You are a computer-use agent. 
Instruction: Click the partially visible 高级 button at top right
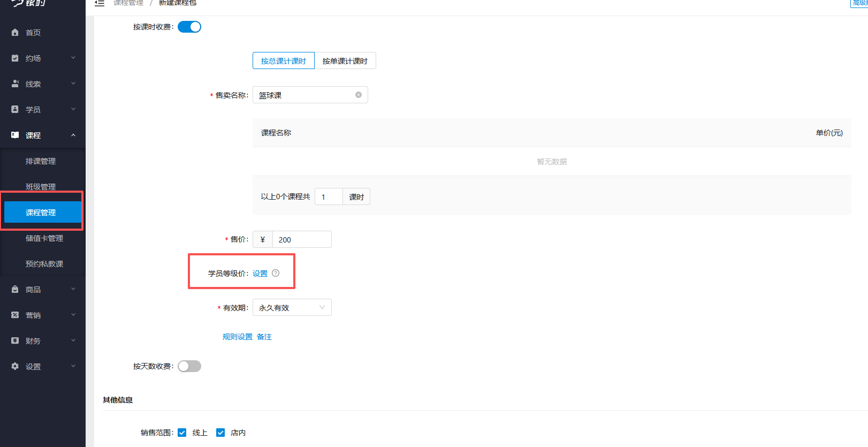pyautogui.click(x=859, y=3)
